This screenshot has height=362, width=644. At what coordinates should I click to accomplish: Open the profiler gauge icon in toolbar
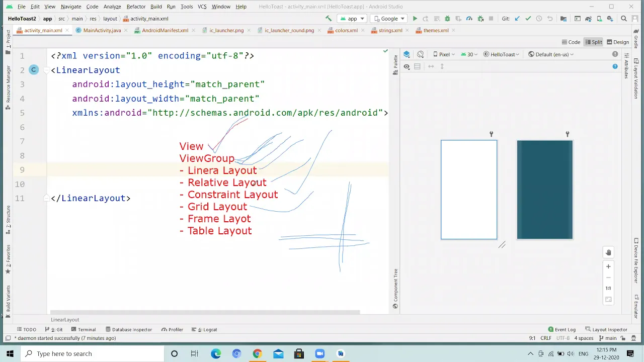(469, 19)
